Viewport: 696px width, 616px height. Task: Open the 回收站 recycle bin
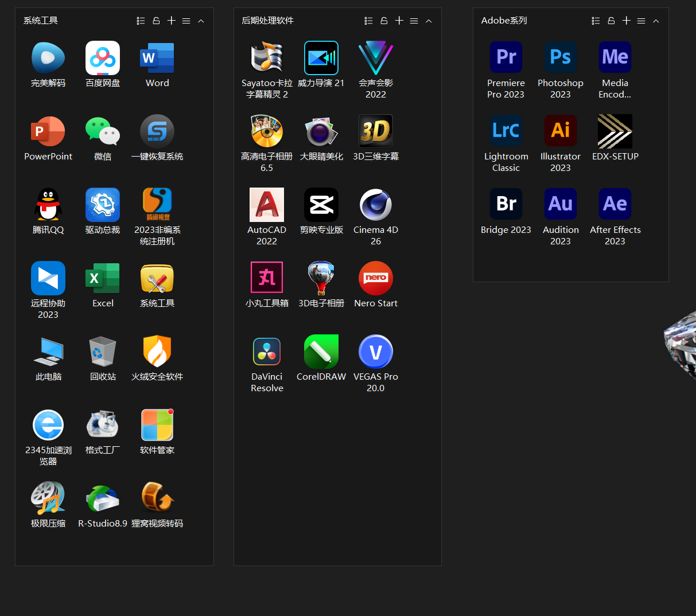pyautogui.click(x=103, y=352)
